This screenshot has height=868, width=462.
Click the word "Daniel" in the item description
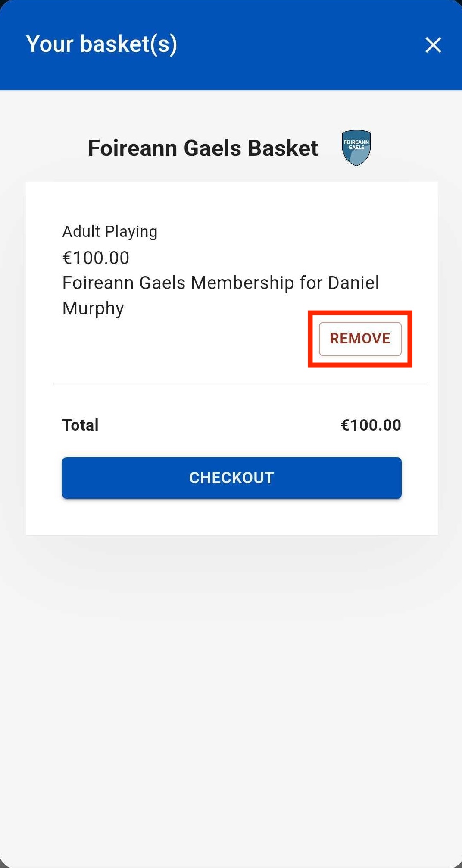pyautogui.click(x=353, y=283)
